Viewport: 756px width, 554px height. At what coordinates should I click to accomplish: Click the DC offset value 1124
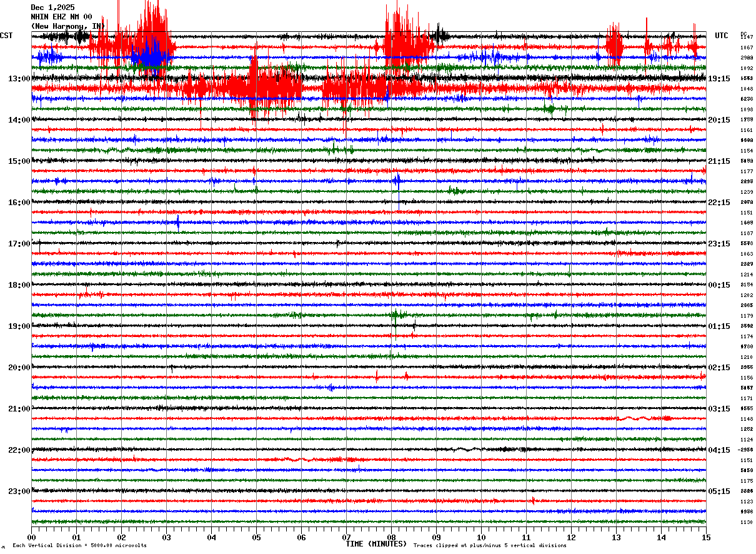coord(747,440)
